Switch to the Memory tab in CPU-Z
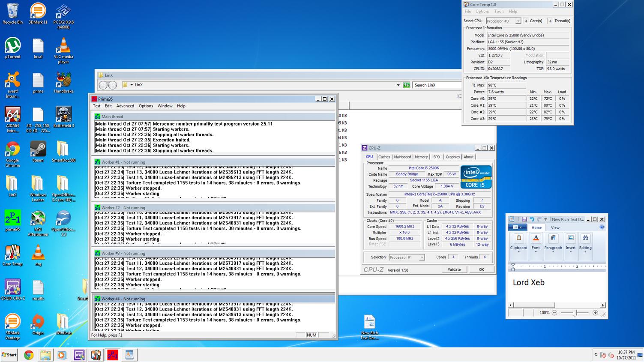 421,157
